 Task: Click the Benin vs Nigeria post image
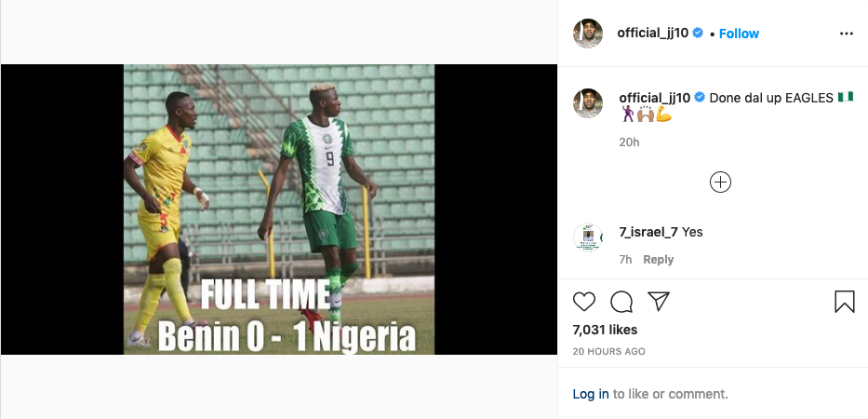[x=279, y=209]
